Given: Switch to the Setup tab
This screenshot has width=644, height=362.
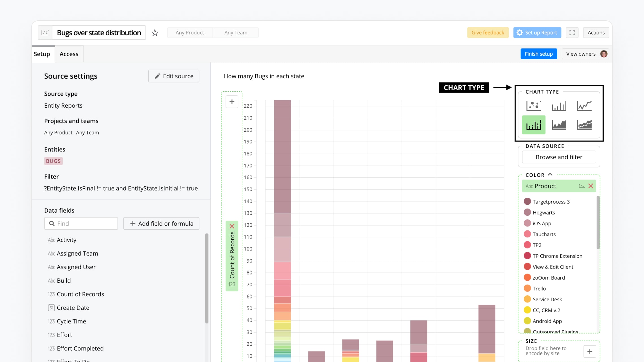Looking at the screenshot, I should (x=42, y=54).
